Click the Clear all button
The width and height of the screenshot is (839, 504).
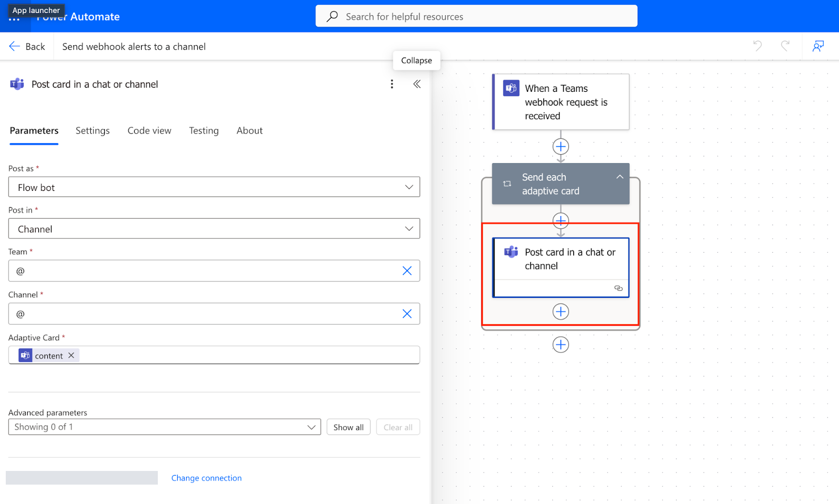tap(398, 427)
